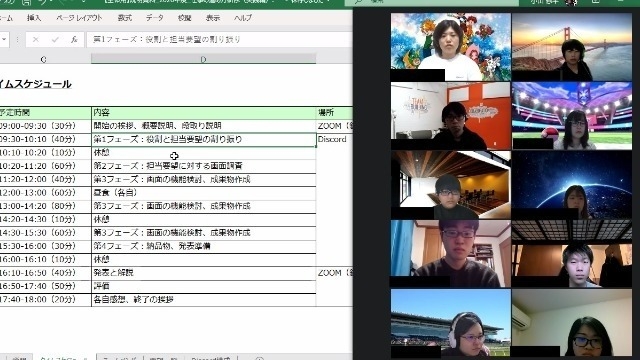
Task: Select cell 12:00-13:00 (60分)
Action: tap(45, 193)
